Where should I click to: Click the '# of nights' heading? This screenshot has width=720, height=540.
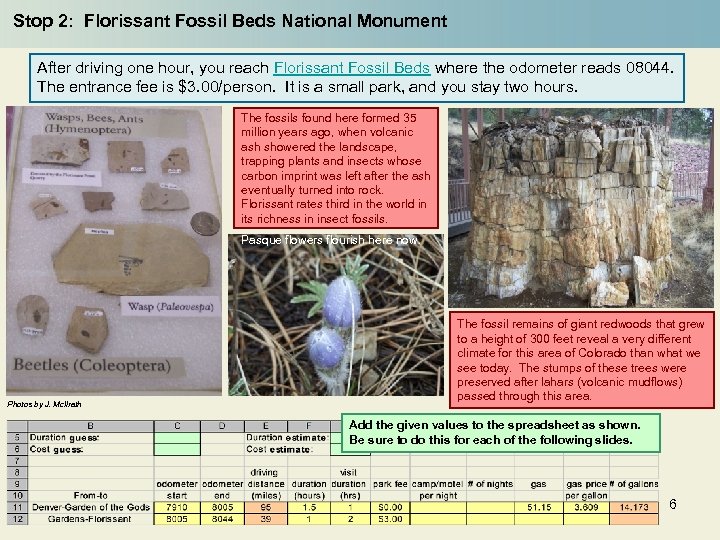[x=490, y=484]
